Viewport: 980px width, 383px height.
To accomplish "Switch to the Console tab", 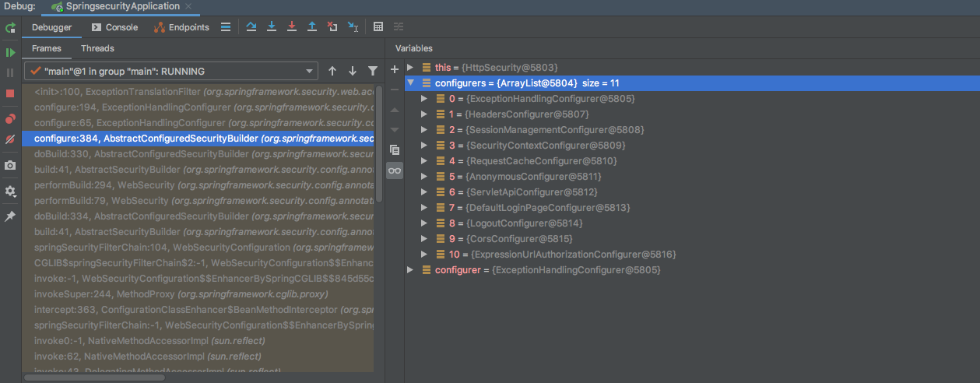I will [114, 27].
